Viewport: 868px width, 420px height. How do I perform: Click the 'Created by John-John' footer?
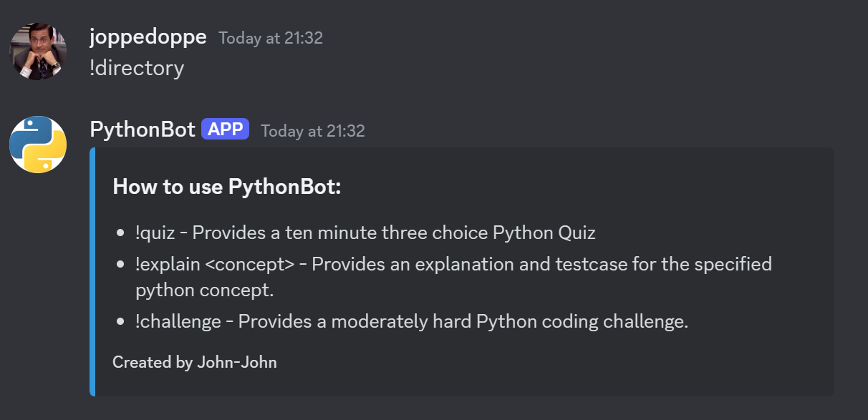tap(195, 362)
